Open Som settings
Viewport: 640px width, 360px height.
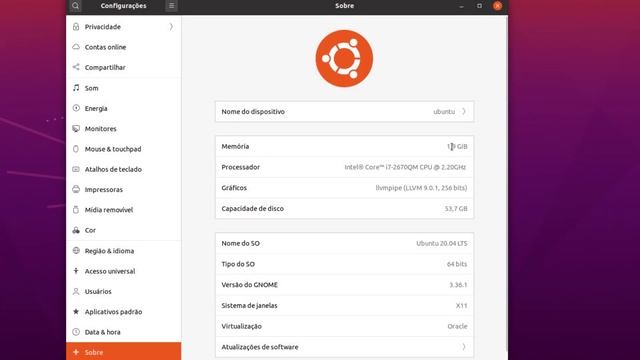124,88
